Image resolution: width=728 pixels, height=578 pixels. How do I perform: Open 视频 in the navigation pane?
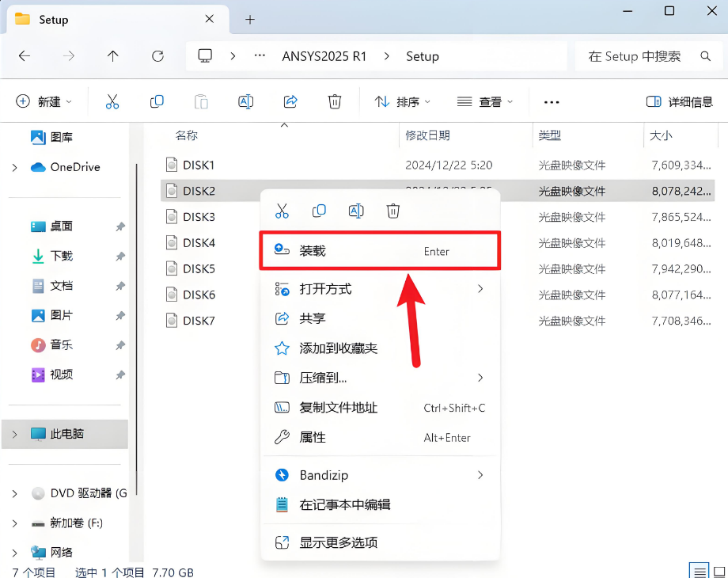[52, 375]
